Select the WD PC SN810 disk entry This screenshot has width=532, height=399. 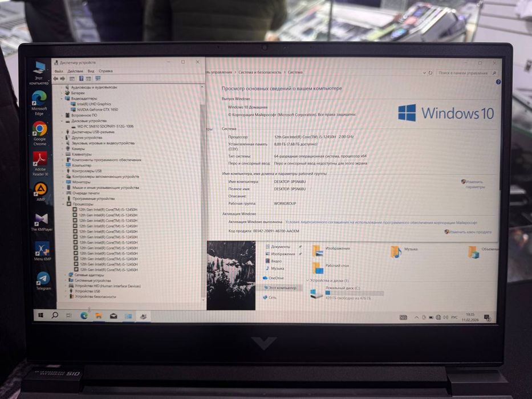102,126
